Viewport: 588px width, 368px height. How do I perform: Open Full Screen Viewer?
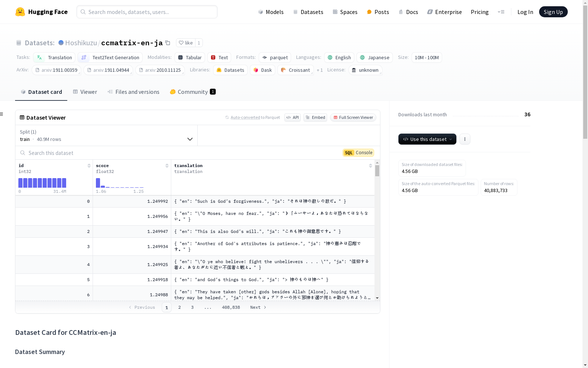point(353,117)
